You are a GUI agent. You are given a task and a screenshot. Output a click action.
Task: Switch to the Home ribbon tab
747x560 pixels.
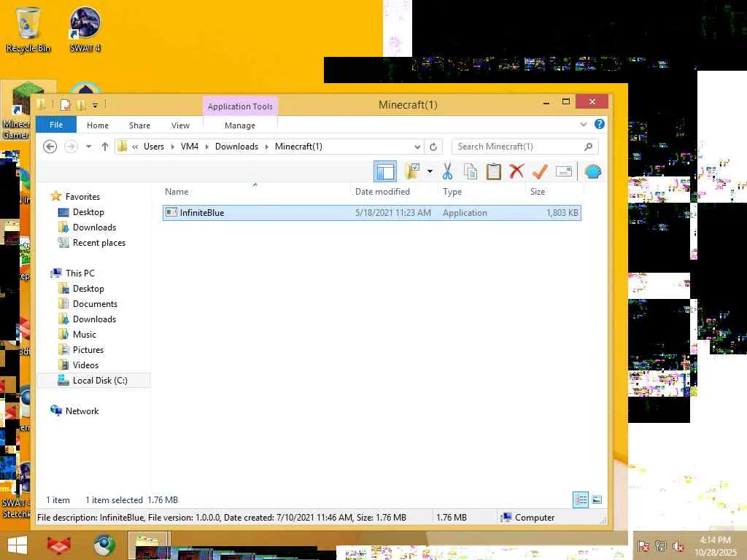coord(98,125)
